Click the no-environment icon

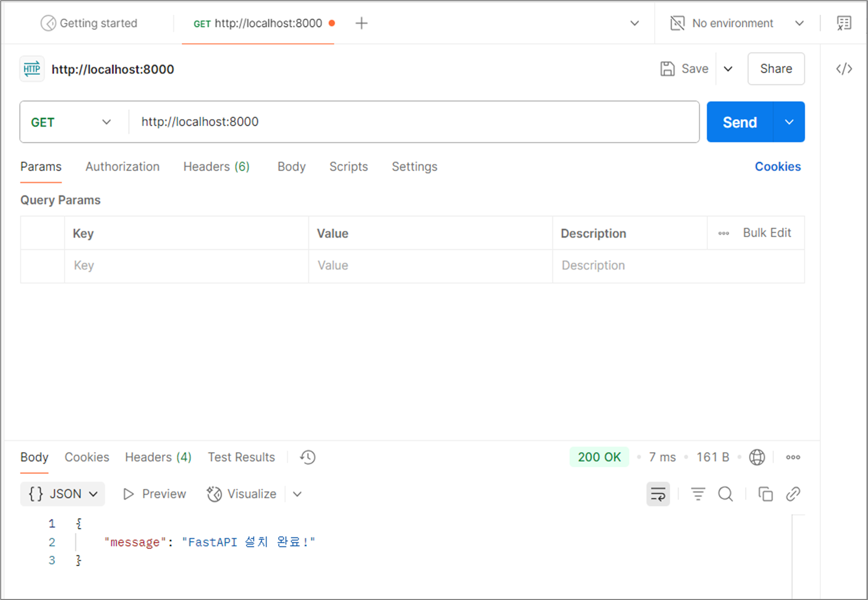click(x=677, y=23)
